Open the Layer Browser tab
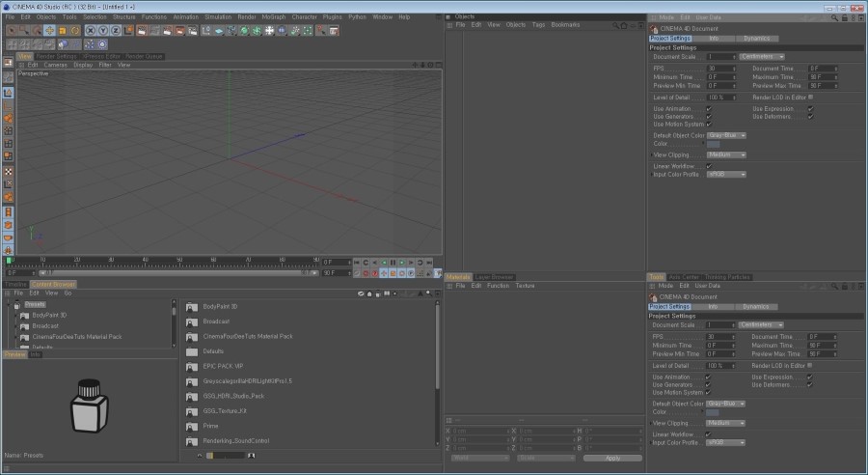This screenshot has width=868, height=475. (494, 277)
